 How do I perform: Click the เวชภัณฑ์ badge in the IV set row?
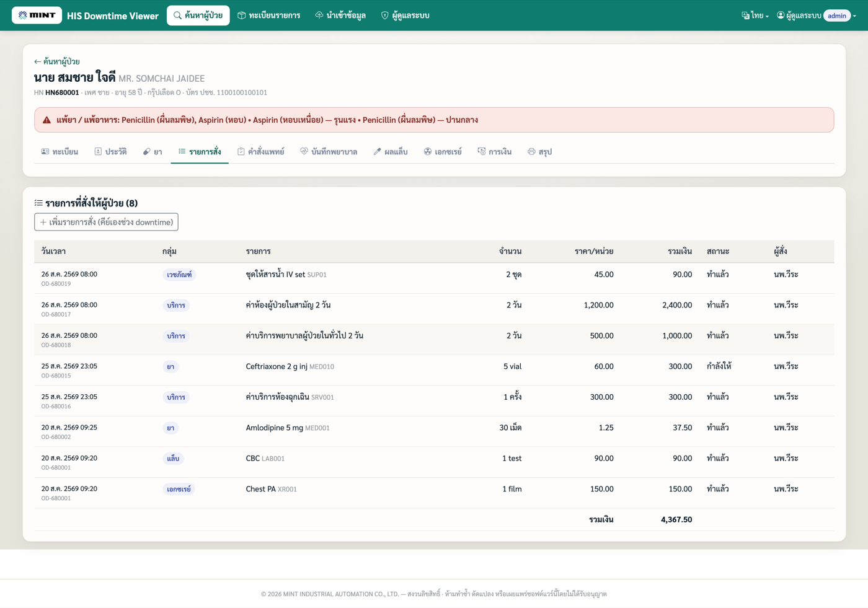point(179,275)
